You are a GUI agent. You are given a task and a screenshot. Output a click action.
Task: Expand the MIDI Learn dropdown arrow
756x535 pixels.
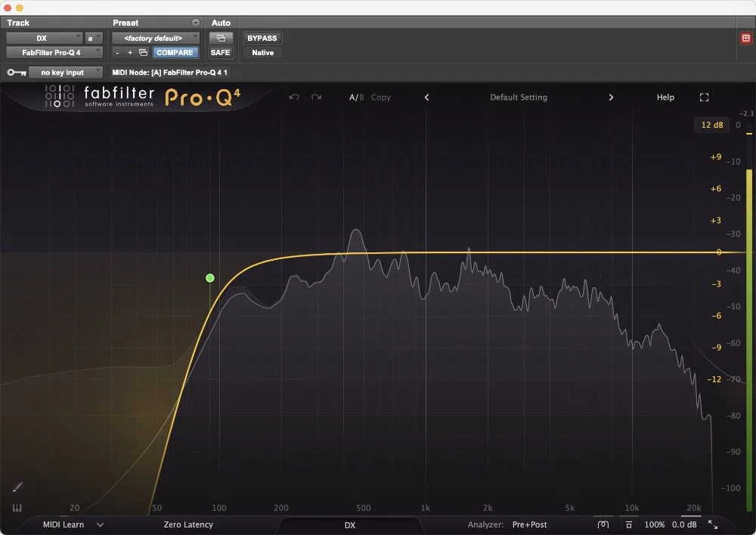[x=101, y=524]
